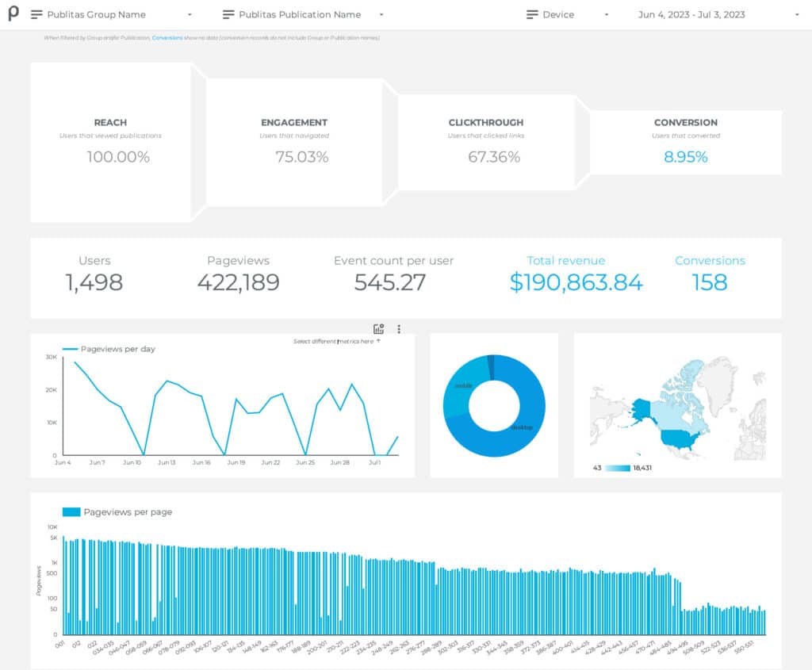Click the filter icon beside Publitas Publication Name
Image resolution: width=812 pixels, height=670 pixels.
tap(228, 13)
